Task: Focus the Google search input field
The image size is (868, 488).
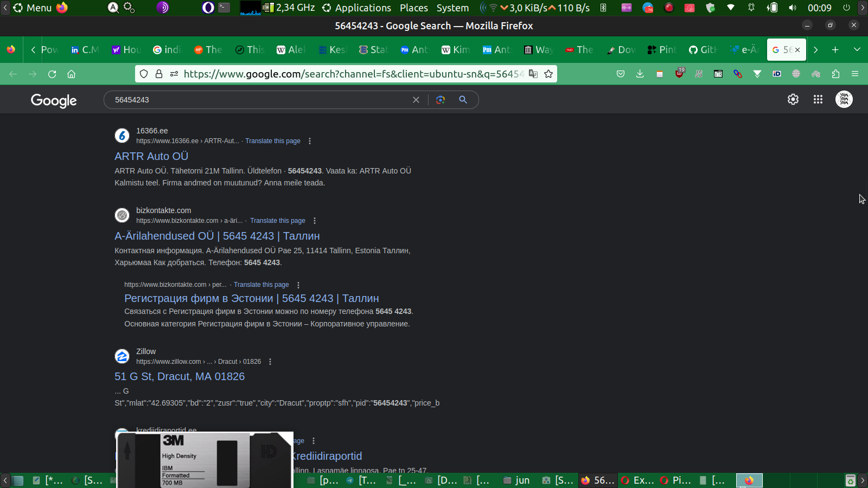Action: 260,100
